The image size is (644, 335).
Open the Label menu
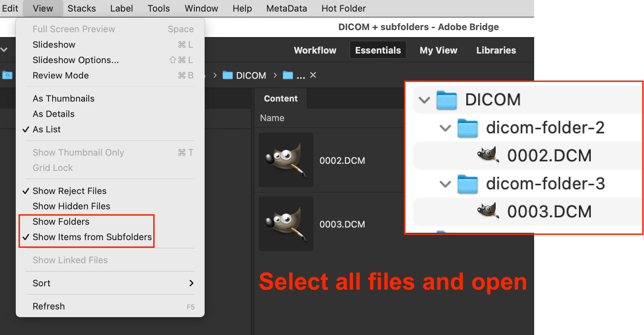pos(121,8)
